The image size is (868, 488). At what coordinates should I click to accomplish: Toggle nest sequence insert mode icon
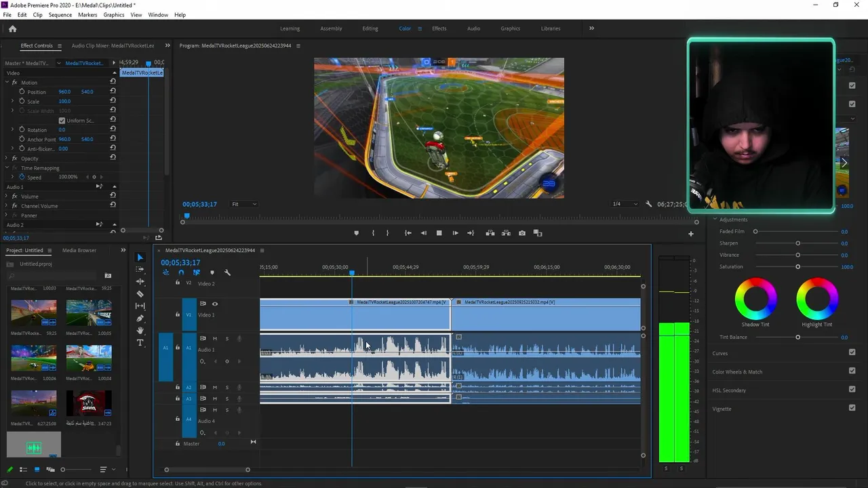[166, 272]
